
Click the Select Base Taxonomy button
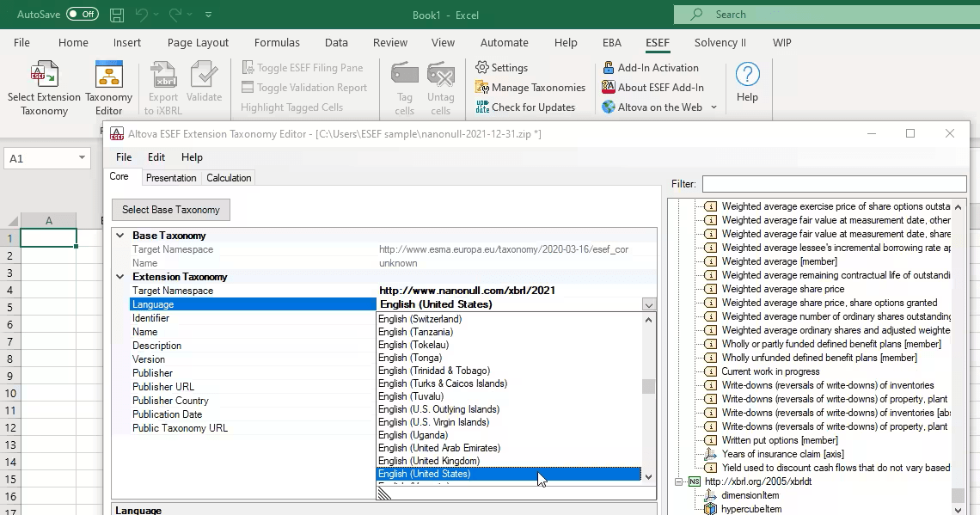170,209
